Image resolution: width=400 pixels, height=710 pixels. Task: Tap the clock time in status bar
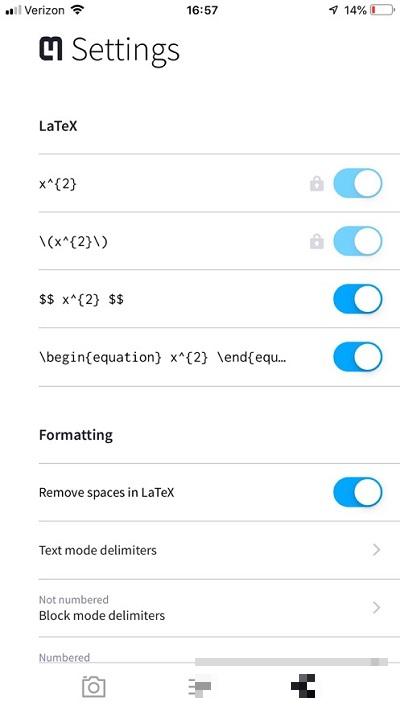click(x=202, y=10)
